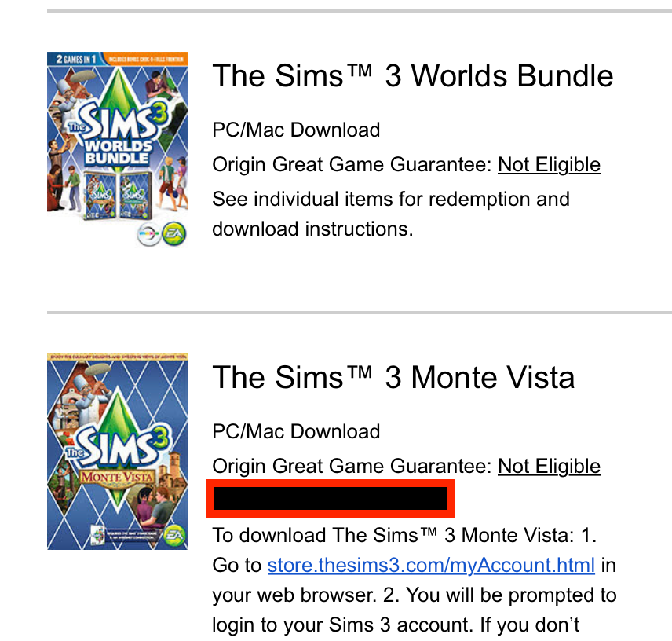Click the EA logo on Monte Vista cover

pyautogui.click(x=175, y=534)
